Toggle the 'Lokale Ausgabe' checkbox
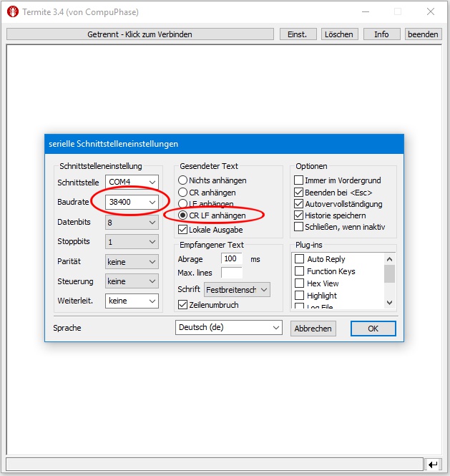This screenshot has height=476, width=450. (x=183, y=230)
